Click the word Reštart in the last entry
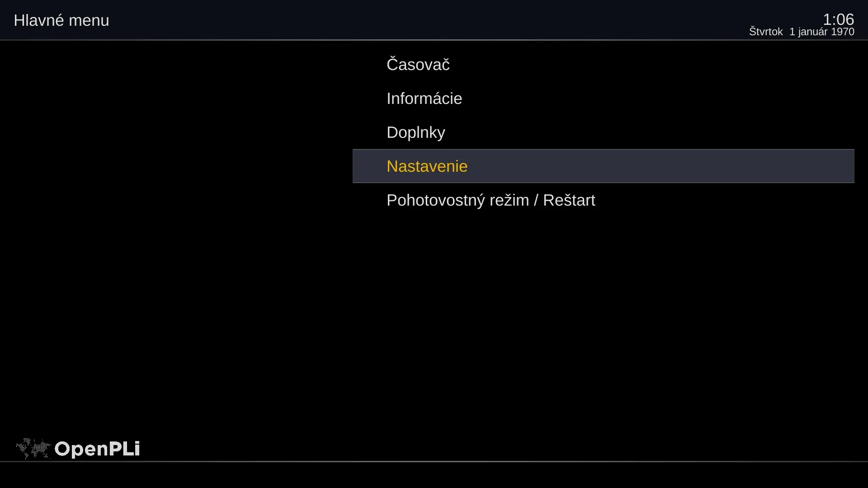 point(569,200)
